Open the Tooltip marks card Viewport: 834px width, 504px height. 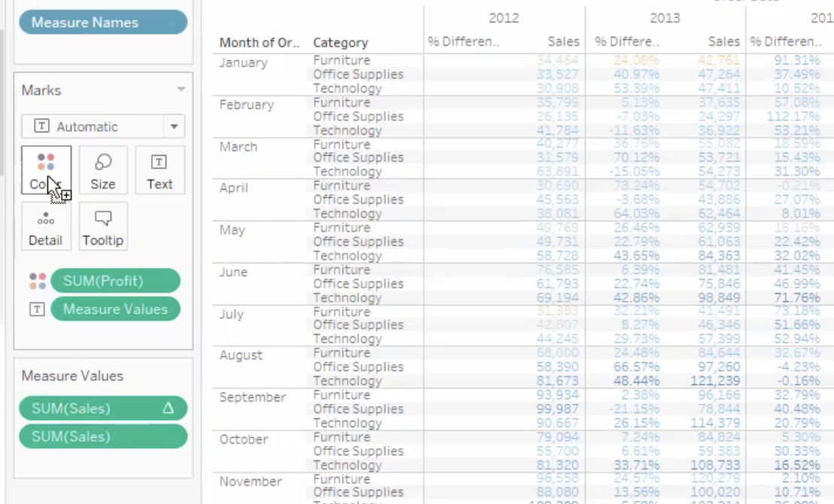pyautogui.click(x=102, y=226)
